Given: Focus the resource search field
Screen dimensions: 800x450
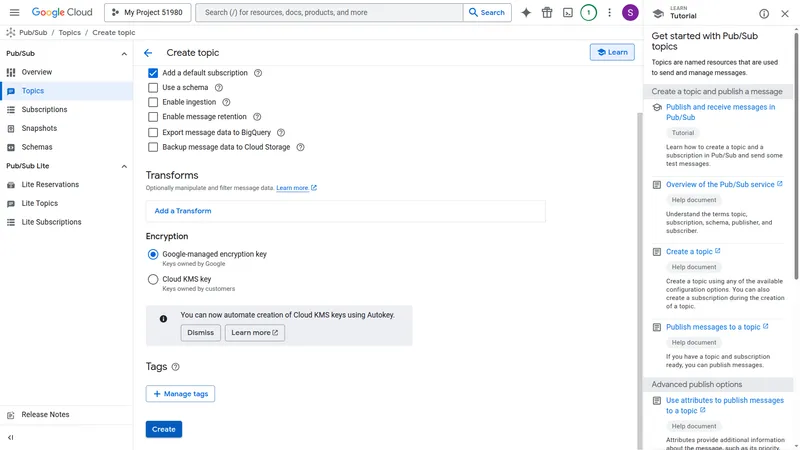Looking at the screenshot, I should pos(329,12).
